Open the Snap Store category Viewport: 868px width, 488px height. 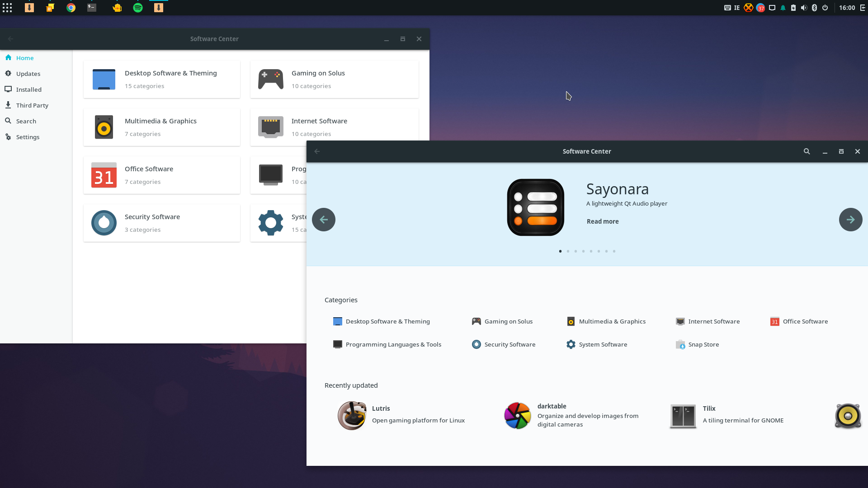697,344
